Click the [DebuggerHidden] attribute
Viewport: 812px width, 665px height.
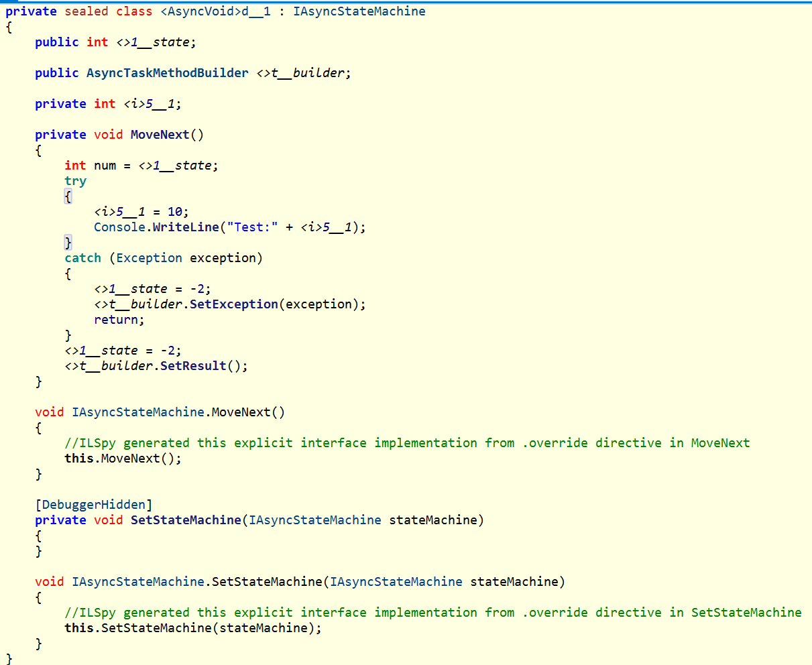click(x=94, y=505)
